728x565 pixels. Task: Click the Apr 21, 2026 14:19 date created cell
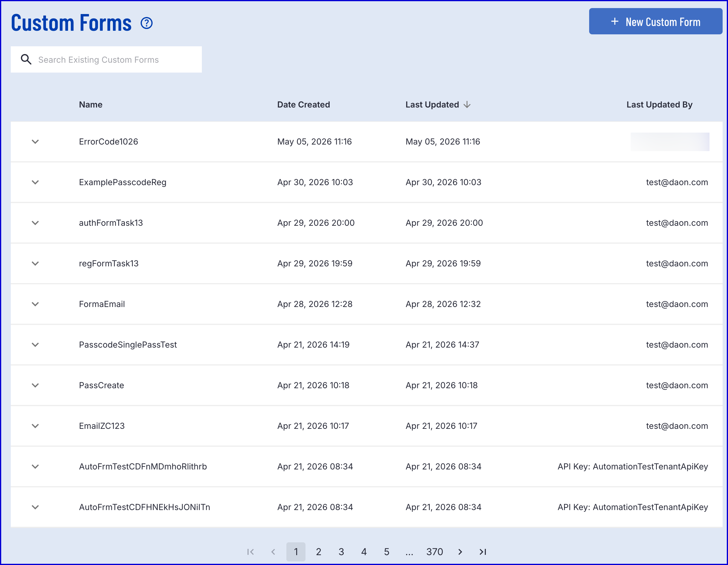coord(313,345)
